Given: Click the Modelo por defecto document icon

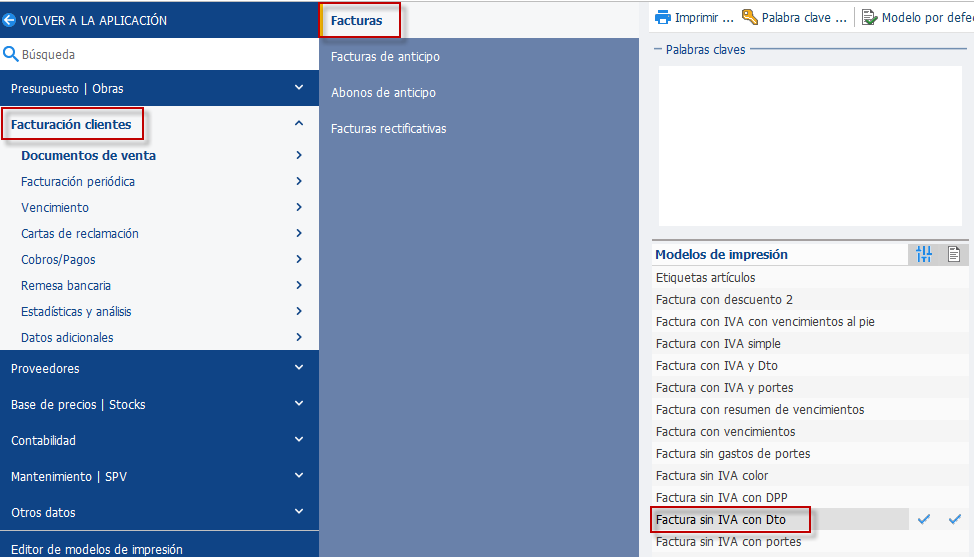Looking at the screenshot, I should click(x=869, y=17).
